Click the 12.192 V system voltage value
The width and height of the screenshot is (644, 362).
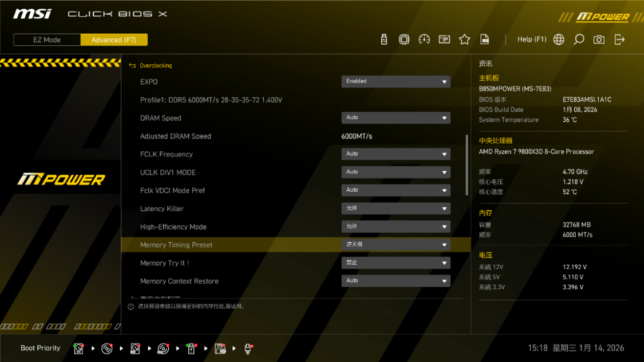575,267
